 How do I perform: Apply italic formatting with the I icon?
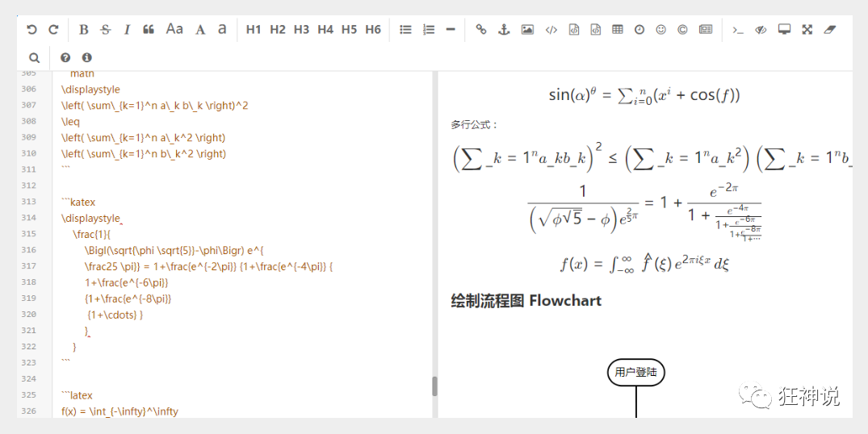pyautogui.click(x=127, y=29)
